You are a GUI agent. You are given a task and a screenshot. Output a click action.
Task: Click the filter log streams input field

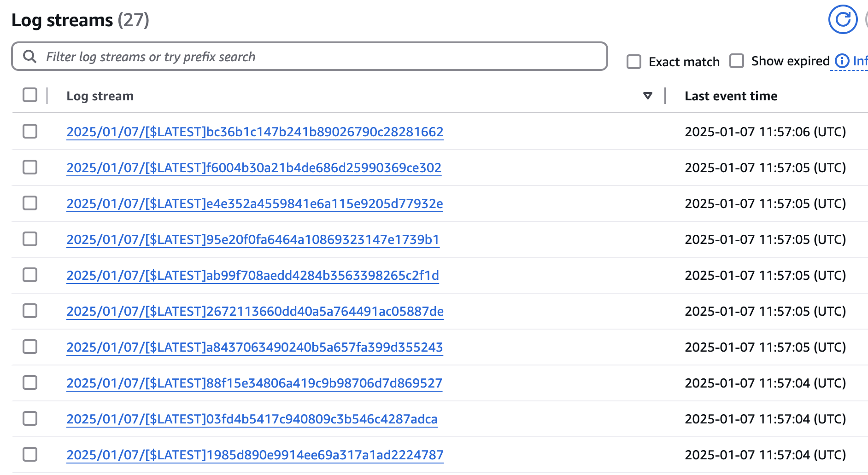click(276, 56)
